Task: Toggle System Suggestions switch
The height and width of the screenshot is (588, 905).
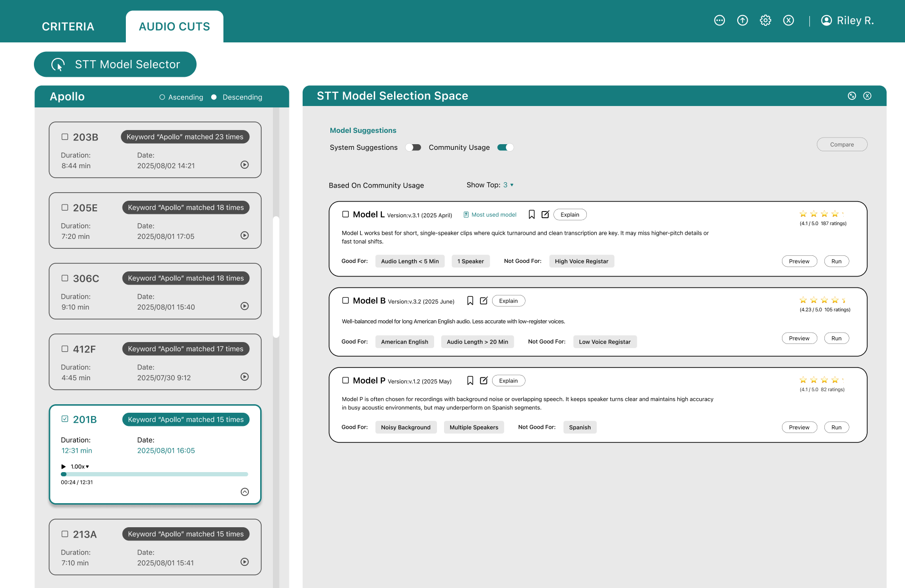Action: 413,147
